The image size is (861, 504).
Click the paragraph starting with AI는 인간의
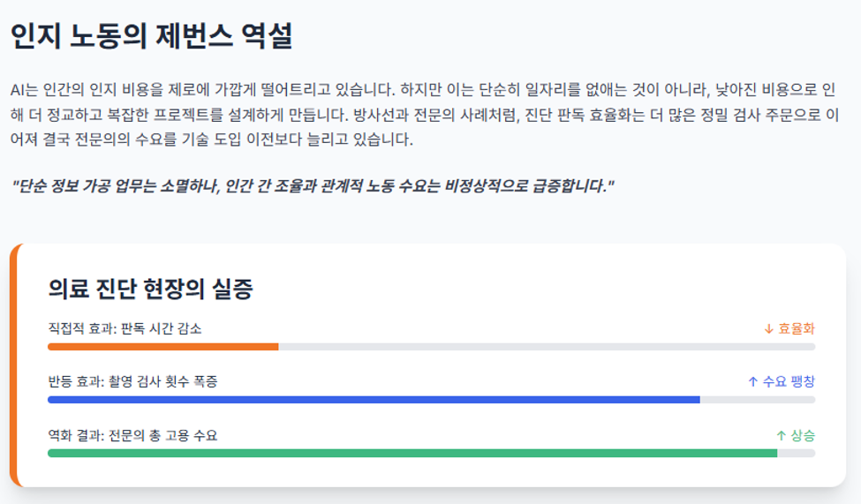pyautogui.click(x=425, y=114)
